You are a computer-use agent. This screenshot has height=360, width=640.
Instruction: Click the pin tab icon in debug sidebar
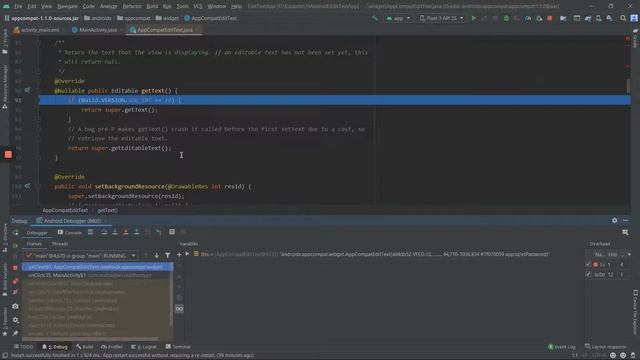click(16, 333)
